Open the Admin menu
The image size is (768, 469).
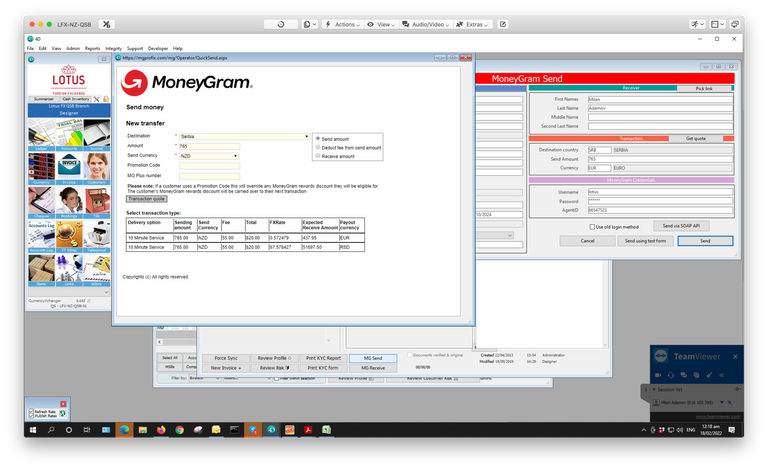(x=73, y=48)
